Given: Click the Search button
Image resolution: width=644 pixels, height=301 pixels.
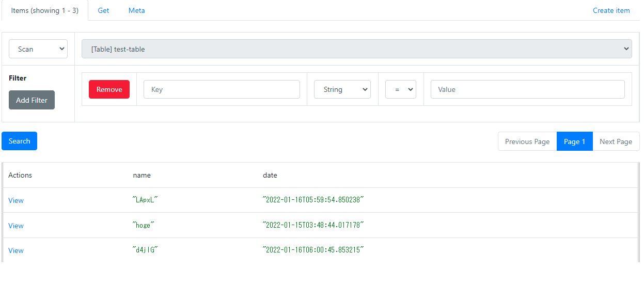Looking at the screenshot, I should pos(19,140).
